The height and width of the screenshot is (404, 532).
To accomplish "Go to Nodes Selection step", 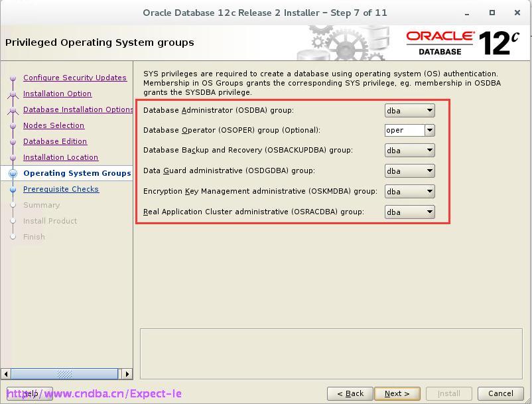I will (54, 125).
